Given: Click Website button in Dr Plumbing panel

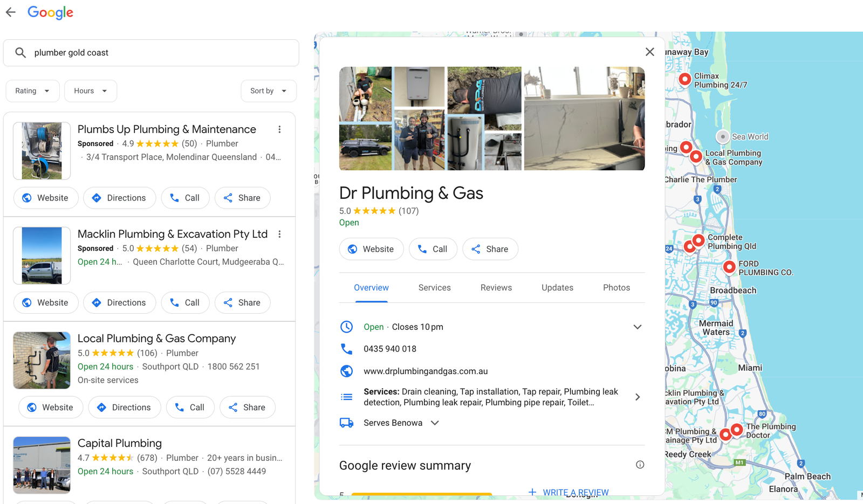Looking at the screenshot, I should pos(371,249).
